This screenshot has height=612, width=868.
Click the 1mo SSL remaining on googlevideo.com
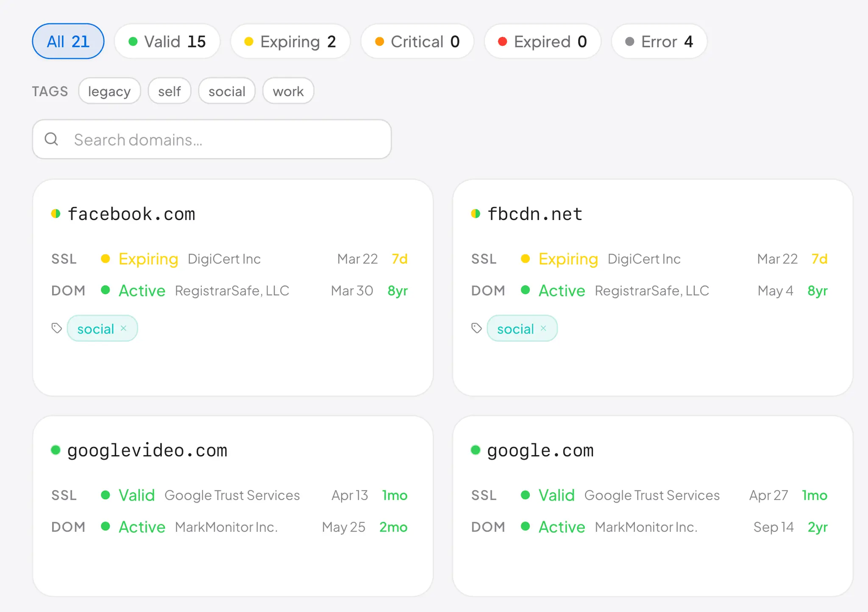tap(395, 495)
